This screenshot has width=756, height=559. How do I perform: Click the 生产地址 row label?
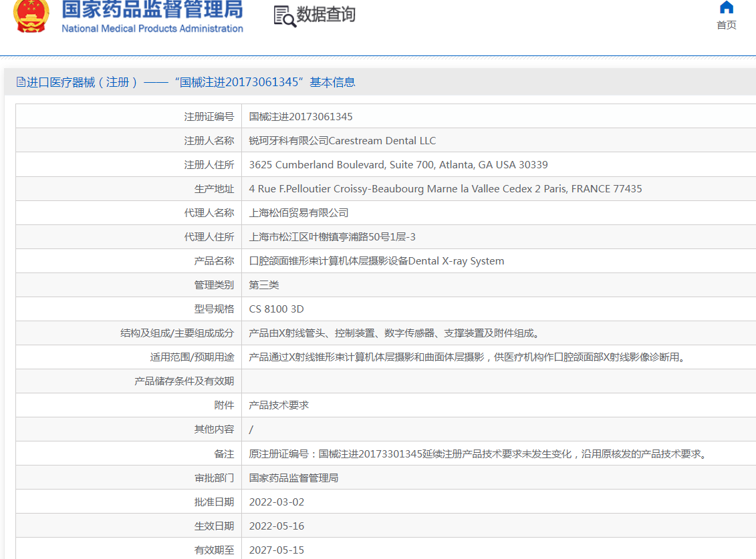pos(214,189)
